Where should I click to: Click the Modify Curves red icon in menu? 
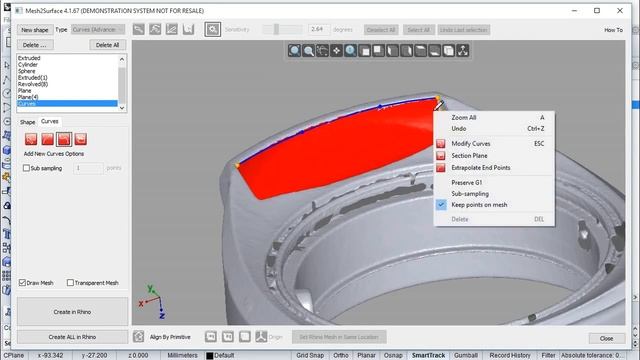click(x=440, y=144)
